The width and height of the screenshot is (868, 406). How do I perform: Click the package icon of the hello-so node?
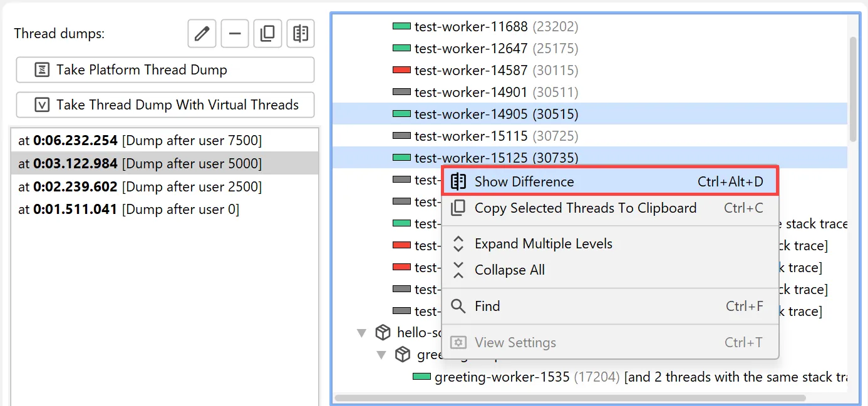pyautogui.click(x=383, y=332)
